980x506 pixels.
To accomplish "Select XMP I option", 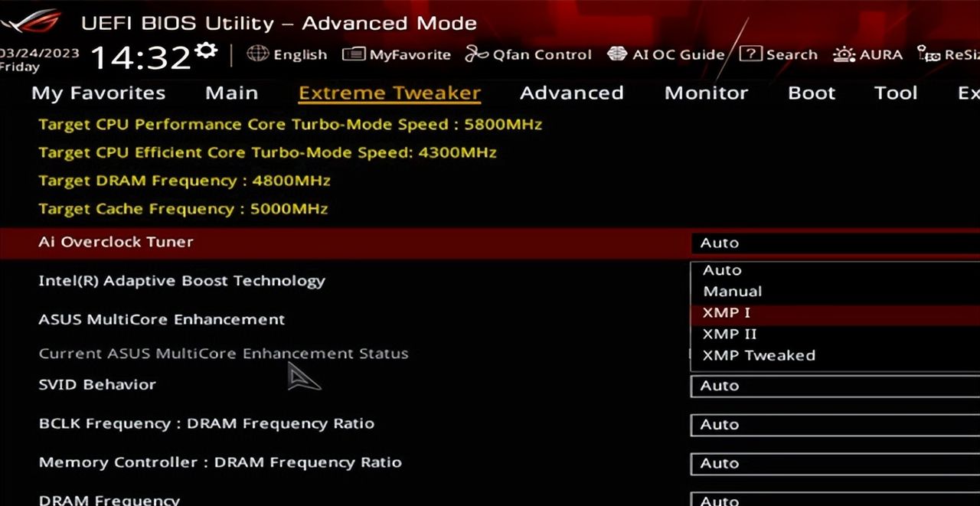I will [x=835, y=312].
